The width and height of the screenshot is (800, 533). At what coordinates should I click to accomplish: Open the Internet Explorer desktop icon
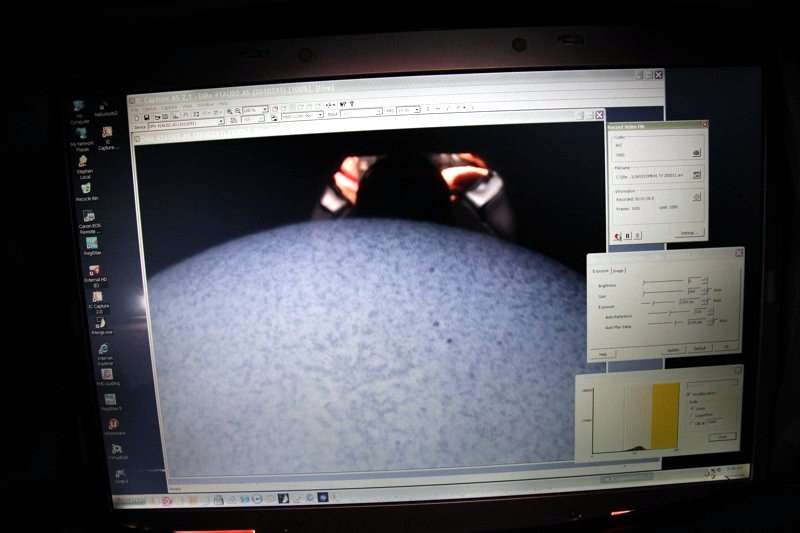point(104,354)
